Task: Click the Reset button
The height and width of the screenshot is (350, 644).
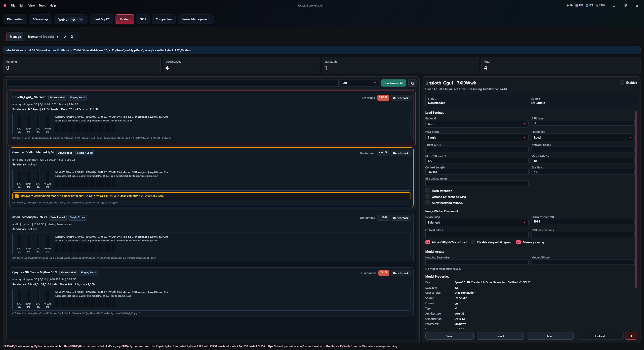Action: click(500, 336)
